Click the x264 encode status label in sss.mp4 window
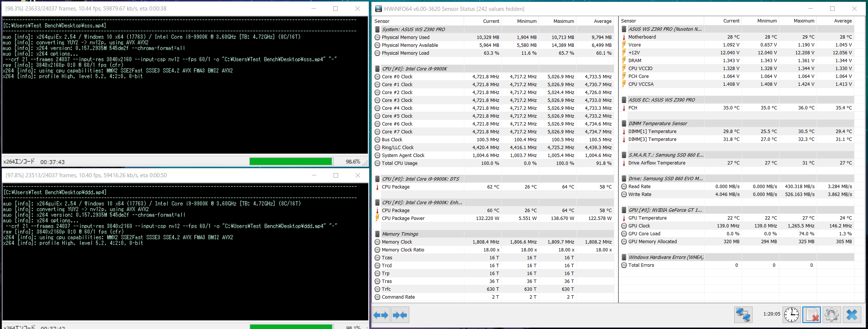The height and width of the screenshot is (329, 868). coord(19,162)
